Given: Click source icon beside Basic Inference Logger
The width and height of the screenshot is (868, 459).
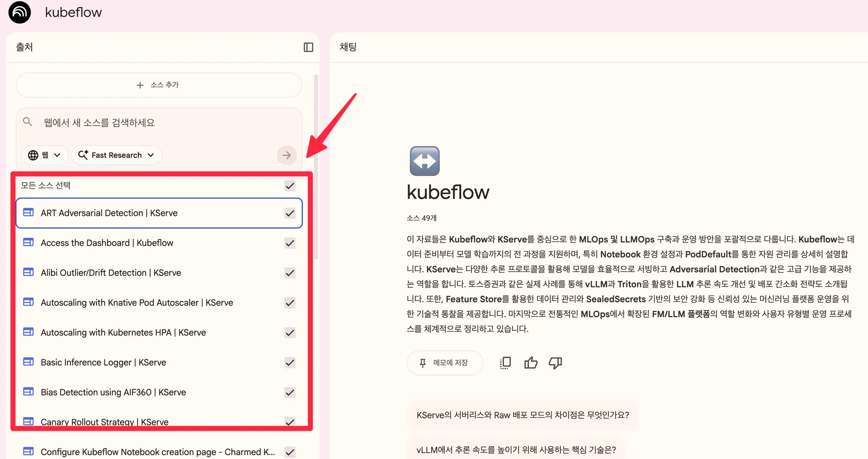Looking at the screenshot, I should point(28,362).
